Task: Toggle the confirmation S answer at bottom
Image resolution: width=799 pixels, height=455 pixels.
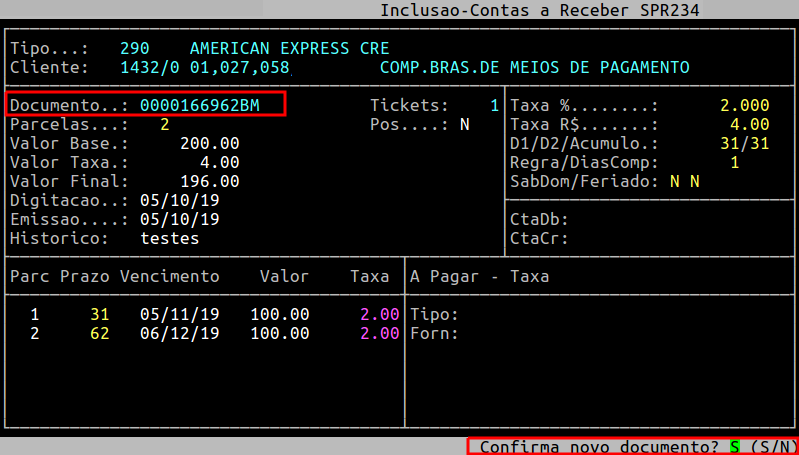Action: click(735, 446)
